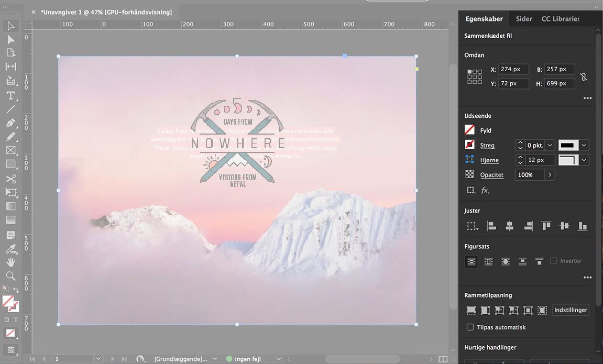Select jump object text wrap option
603x364 pixels.
point(522,262)
